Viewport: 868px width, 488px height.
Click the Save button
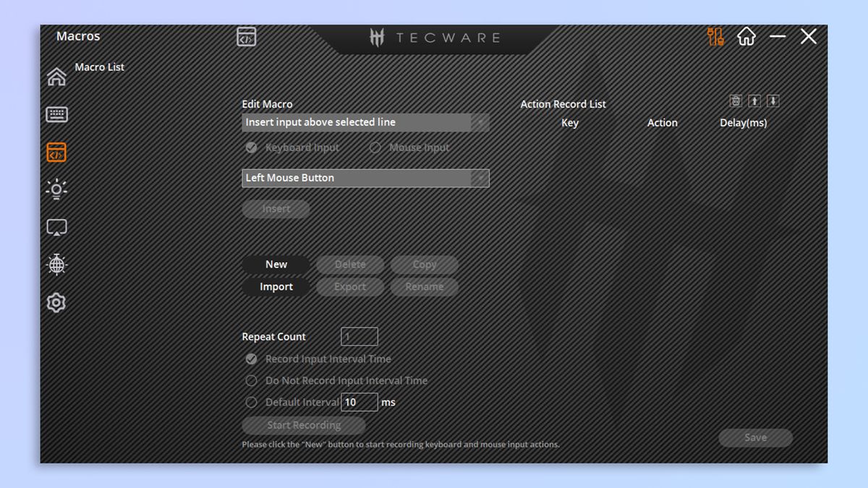click(755, 437)
